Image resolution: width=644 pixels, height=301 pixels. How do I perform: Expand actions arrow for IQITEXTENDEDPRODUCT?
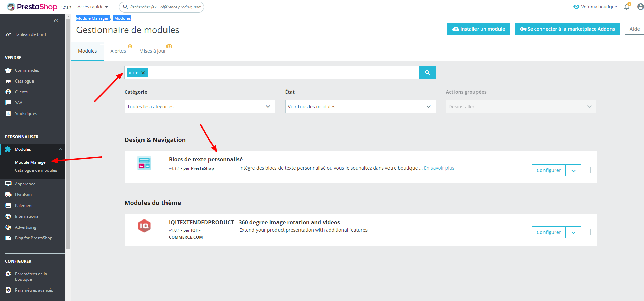573,232
